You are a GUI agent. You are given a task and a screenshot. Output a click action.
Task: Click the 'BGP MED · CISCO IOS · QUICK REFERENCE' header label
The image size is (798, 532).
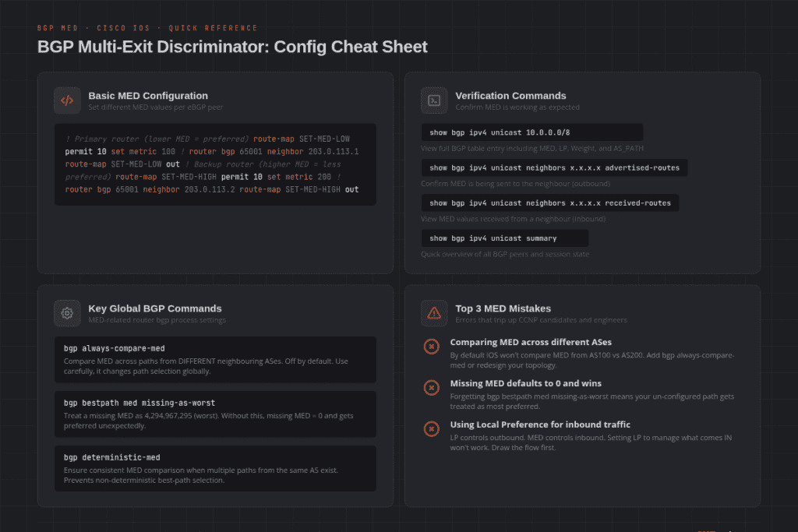[147, 28]
